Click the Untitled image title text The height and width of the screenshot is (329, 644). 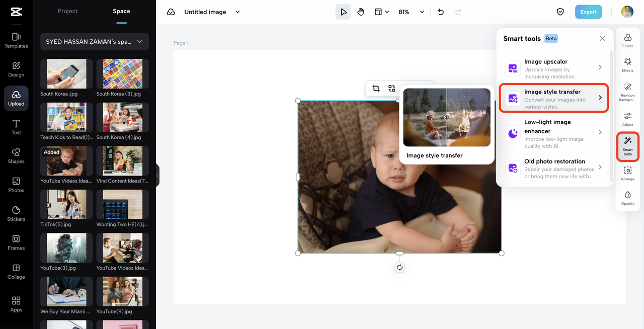(205, 12)
